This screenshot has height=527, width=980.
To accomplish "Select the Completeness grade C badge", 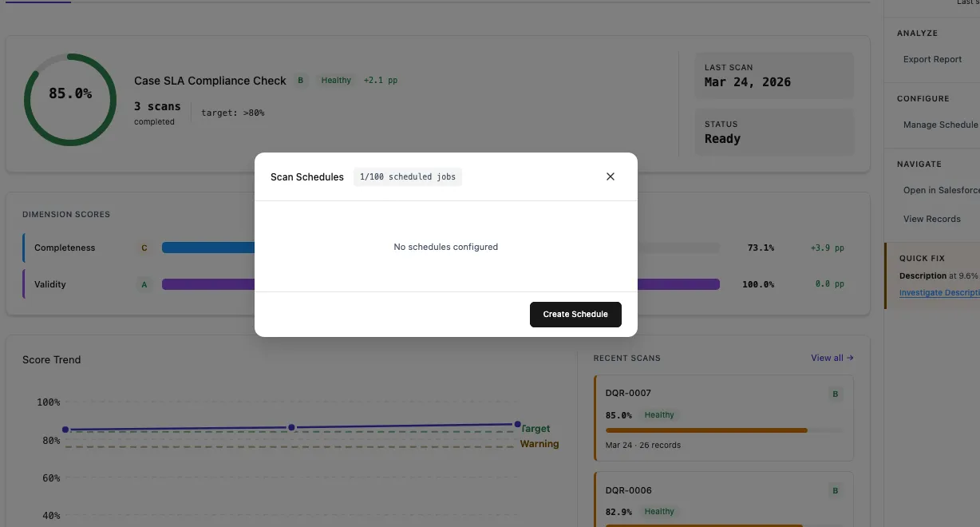I will [x=144, y=248].
